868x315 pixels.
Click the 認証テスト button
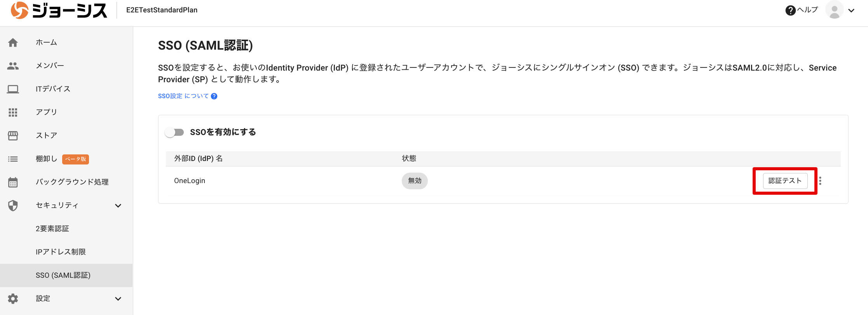[x=785, y=181]
